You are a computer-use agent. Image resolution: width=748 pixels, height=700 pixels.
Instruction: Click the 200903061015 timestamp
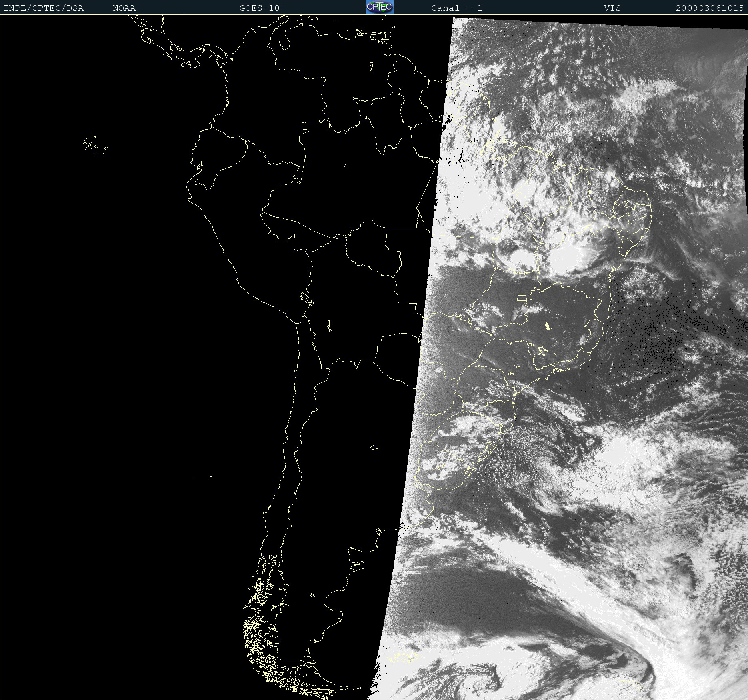pyautogui.click(x=710, y=8)
